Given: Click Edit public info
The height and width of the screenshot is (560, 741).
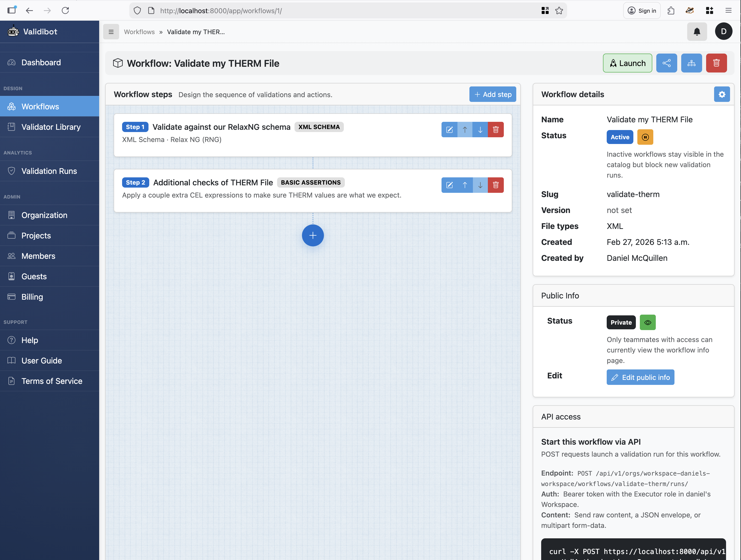Looking at the screenshot, I should tap(640, 377).
